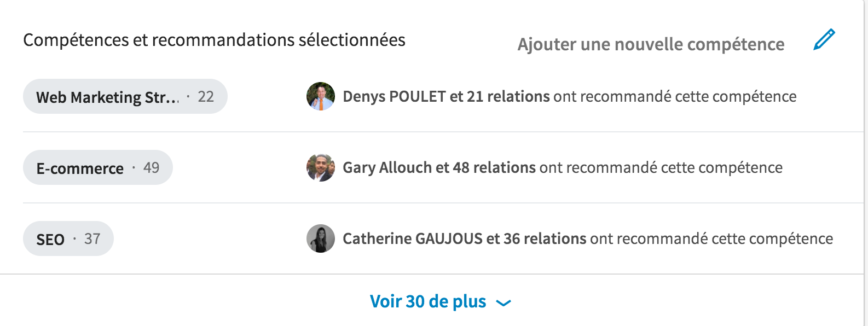868x326 pixels.
Task: Click 'ont recommandé cette compétence' for Web Marketing
Action: [675, 96]
